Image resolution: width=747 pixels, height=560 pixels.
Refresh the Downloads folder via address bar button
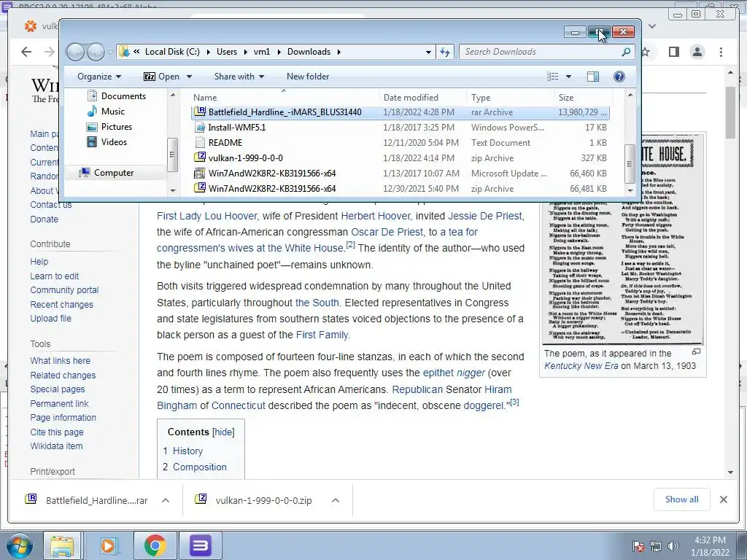[445, 52]
